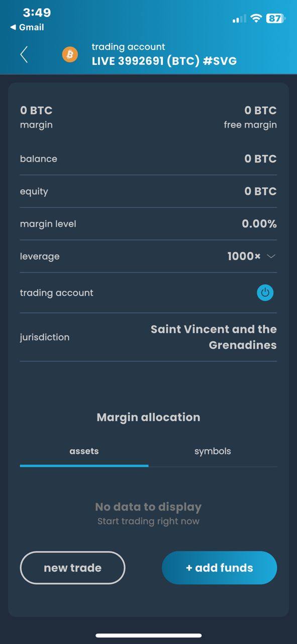Tap the cellular signal bars icon
The image size is (297, 644).
pyautogui.click(x=239, y=19)
